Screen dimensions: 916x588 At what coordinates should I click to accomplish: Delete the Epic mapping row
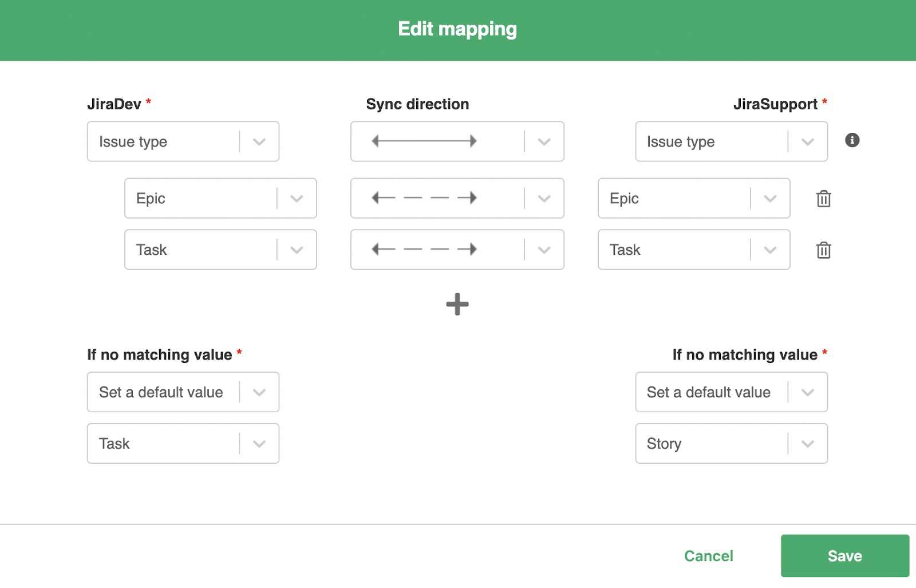click(823, 199)
